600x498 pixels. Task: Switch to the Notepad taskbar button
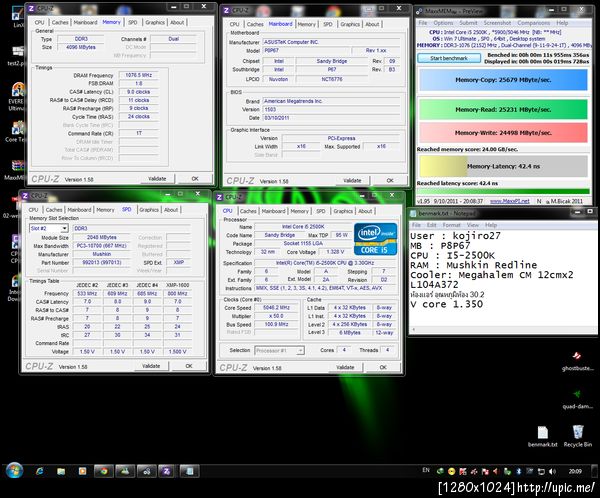pyautogui.click(x=189, y=471)
